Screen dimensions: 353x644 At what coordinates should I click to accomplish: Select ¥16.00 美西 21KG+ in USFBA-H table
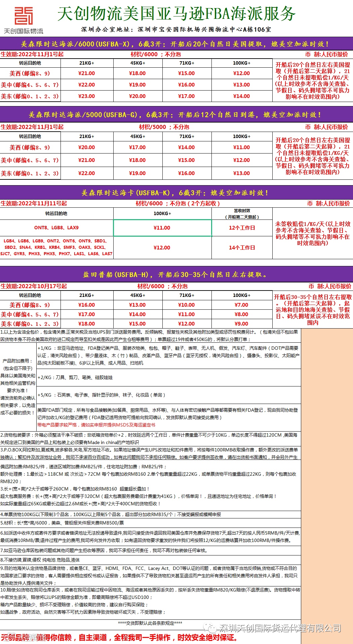87,305
